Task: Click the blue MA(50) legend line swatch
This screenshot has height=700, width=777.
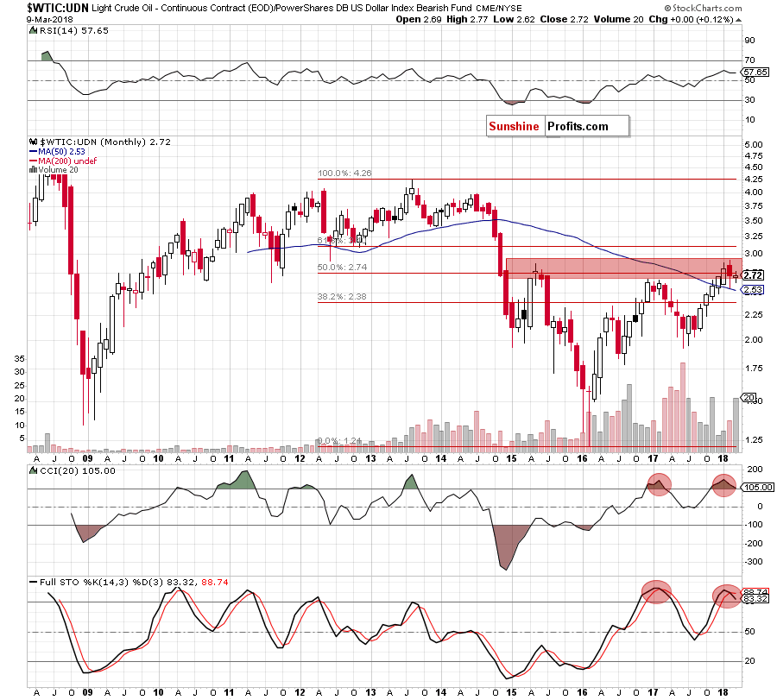Action: 33,152
